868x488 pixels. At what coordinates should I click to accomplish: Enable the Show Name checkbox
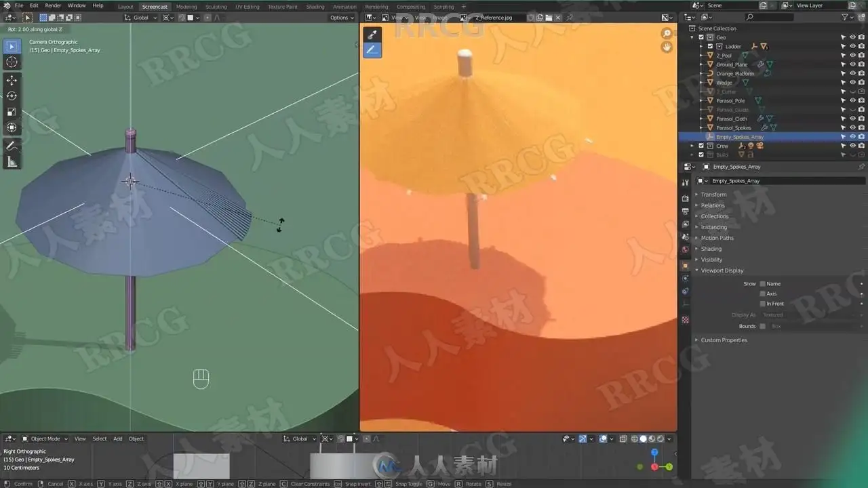[x=762, y=284]
